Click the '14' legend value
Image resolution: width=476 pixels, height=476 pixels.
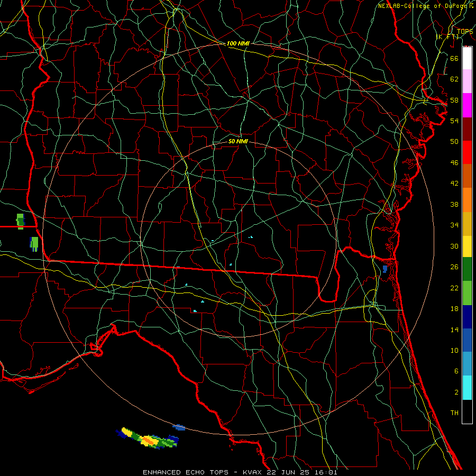pyautogui.click(x=454, y=329)
